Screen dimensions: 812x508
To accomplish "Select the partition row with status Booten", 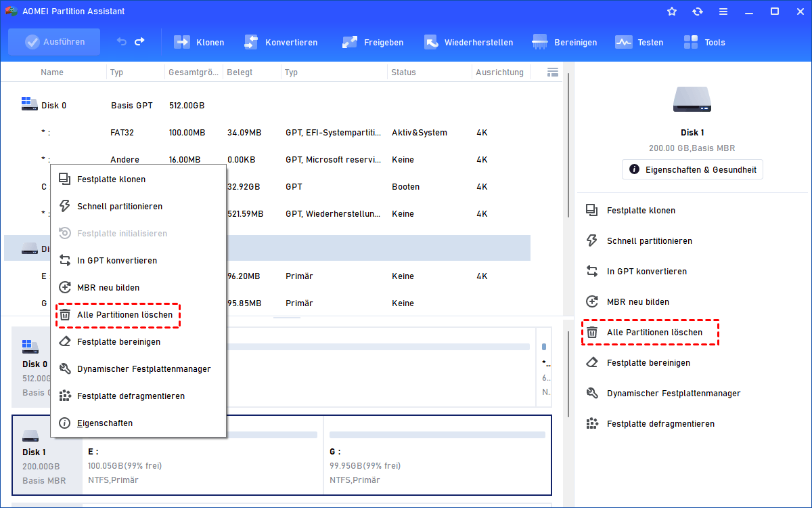I will pos(267,187).
